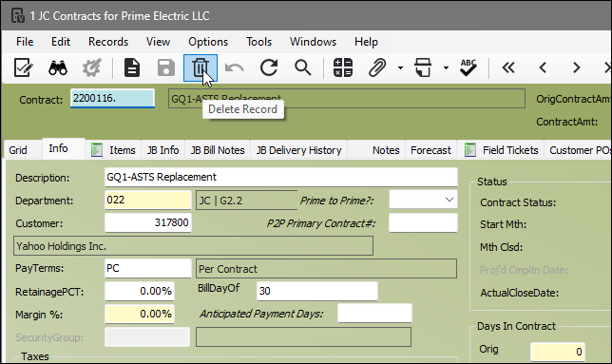Click the JC | G2.2 department description
The width and height of the screenshot is (612, 364).
coord(247,201)
